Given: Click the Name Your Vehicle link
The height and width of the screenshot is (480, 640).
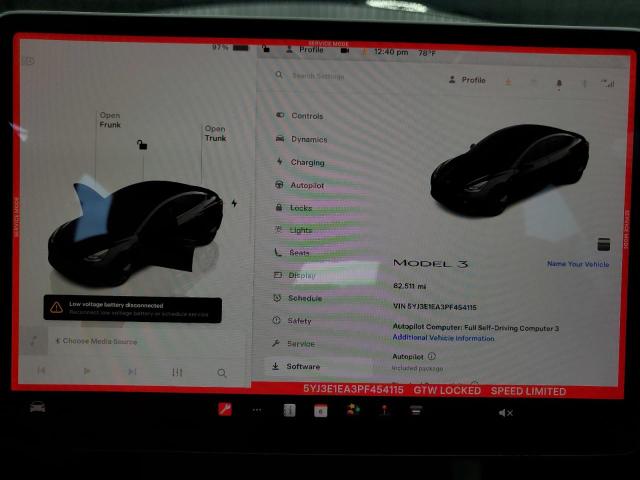Looking at the screenshot, I should 578,264.
